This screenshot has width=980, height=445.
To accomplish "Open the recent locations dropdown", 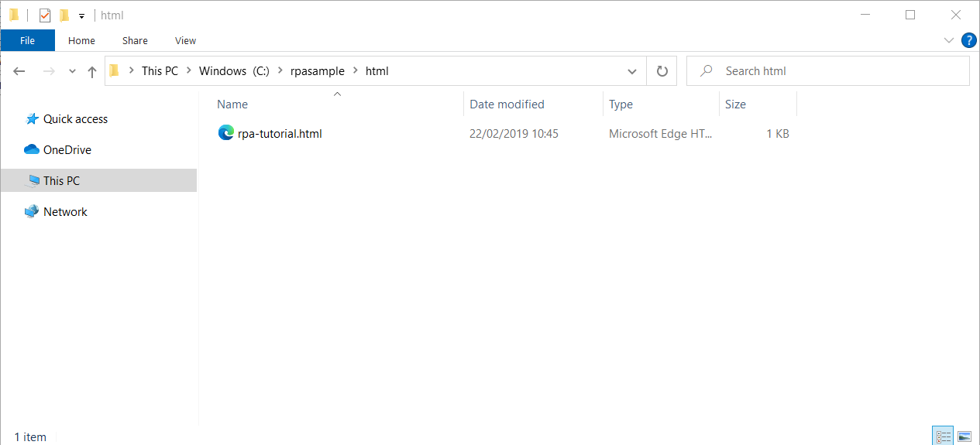I will click(x=72, y=71).
